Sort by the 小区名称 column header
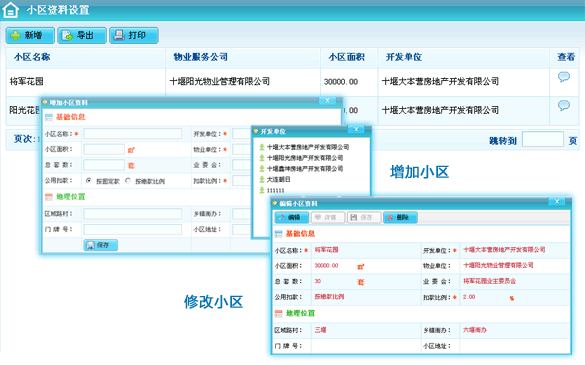 coord(32,57)
